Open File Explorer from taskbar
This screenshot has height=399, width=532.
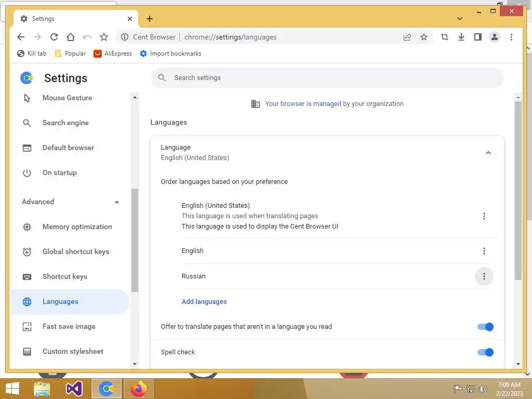pos(42,389)
